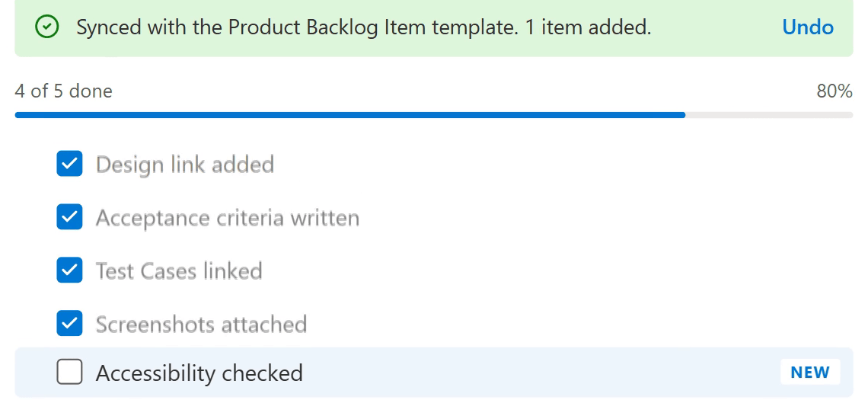This screenshot has height=400, width=868.
Task: Select the 'Design link added' item label
Action: coord(185,165)
